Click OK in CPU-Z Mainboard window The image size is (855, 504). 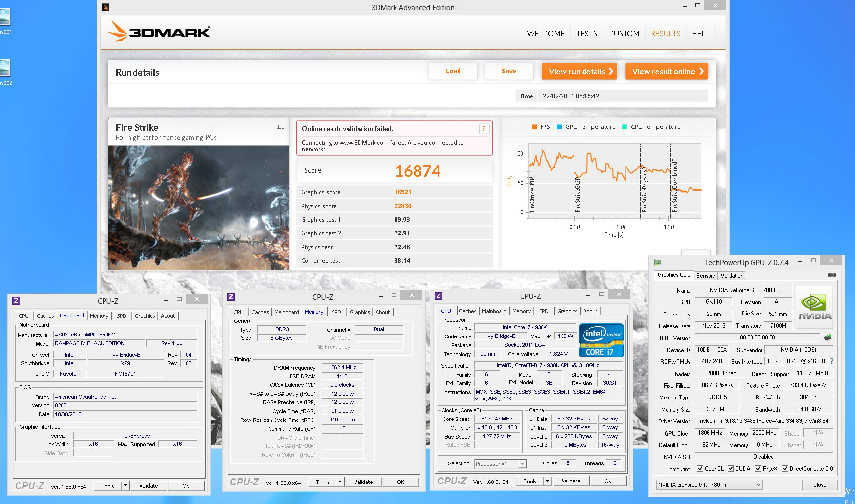coord(186,486)
